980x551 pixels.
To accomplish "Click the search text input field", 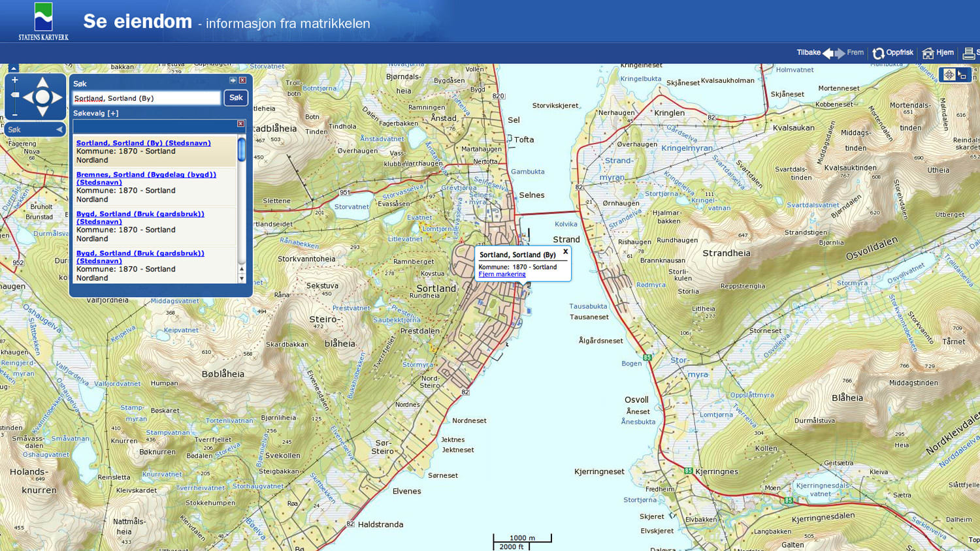I will coord(146,98).
